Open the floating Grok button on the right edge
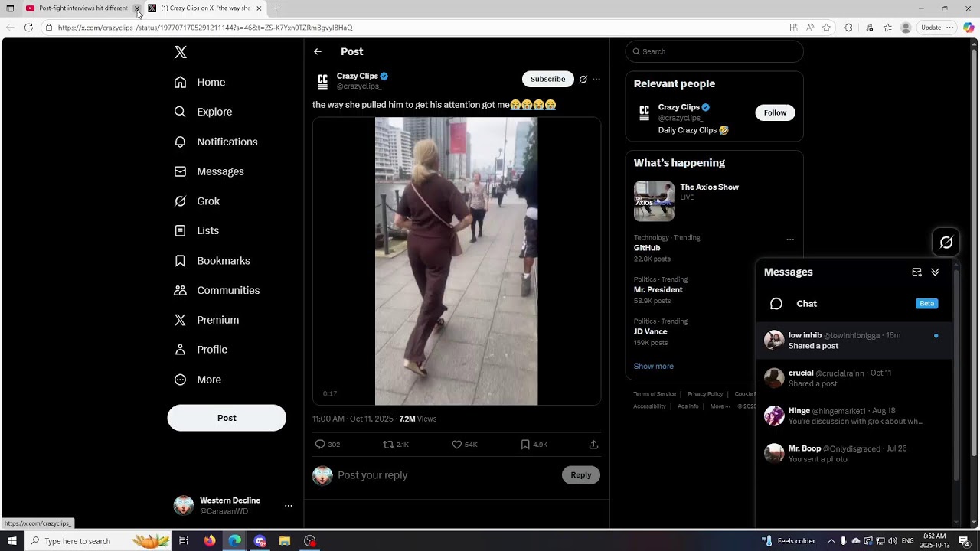The height and width of the screenshot is (551, 980). pyautogui.click(x=946, y=243)
